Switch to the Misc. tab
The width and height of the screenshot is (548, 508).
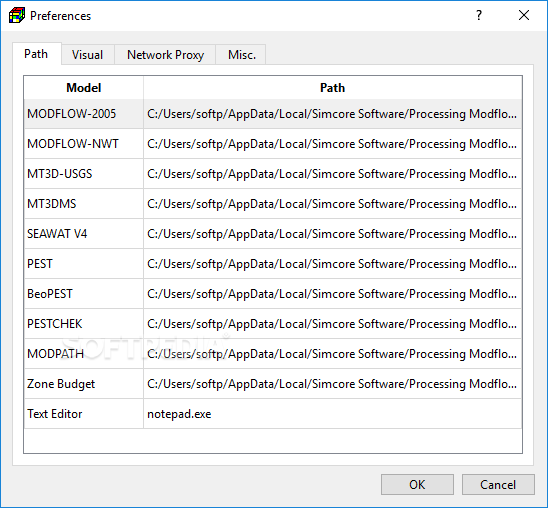tap(241, 55)
